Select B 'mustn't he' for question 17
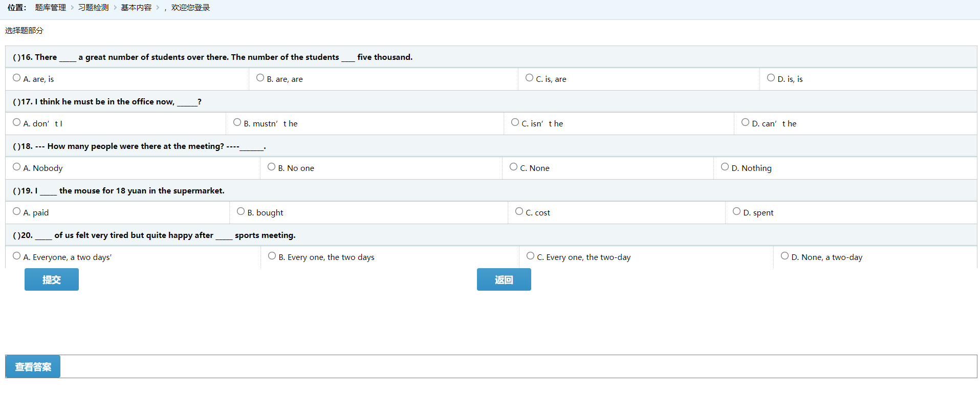The image size is (980, 414). pyautogui.click(x=237, y=122)
